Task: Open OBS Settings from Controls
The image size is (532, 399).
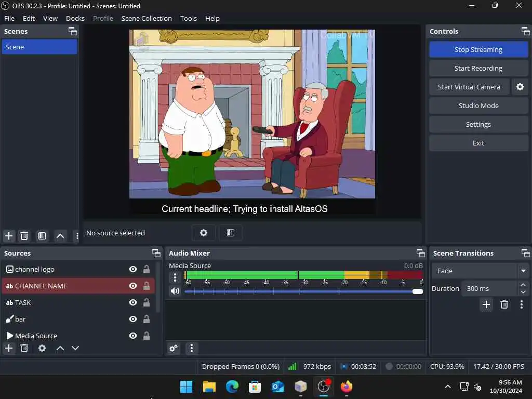Action: point(478,124)
